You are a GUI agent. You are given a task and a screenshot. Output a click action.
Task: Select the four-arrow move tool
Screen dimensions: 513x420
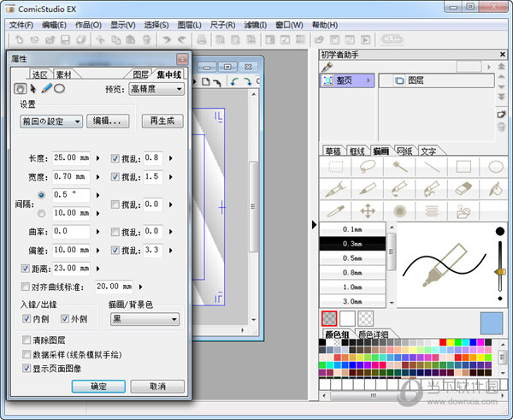[x=368, y=211]
